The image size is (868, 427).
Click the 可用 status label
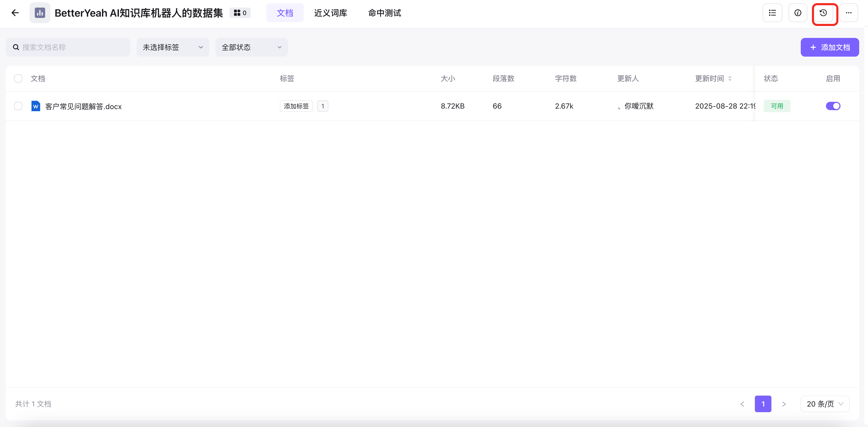click(x=777, y=106)
